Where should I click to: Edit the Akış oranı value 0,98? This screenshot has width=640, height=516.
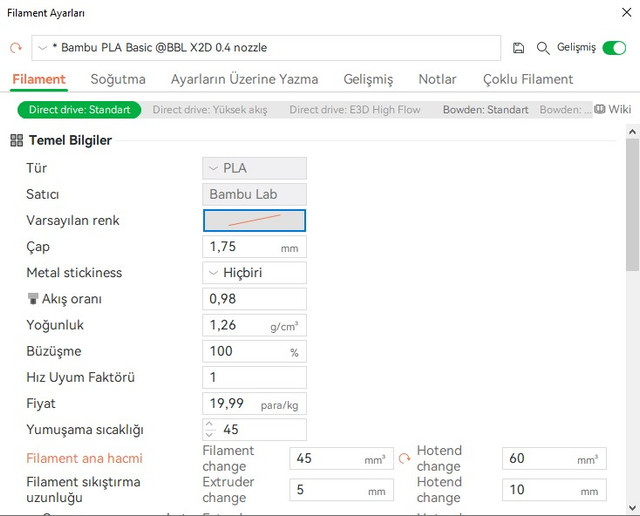254,299
